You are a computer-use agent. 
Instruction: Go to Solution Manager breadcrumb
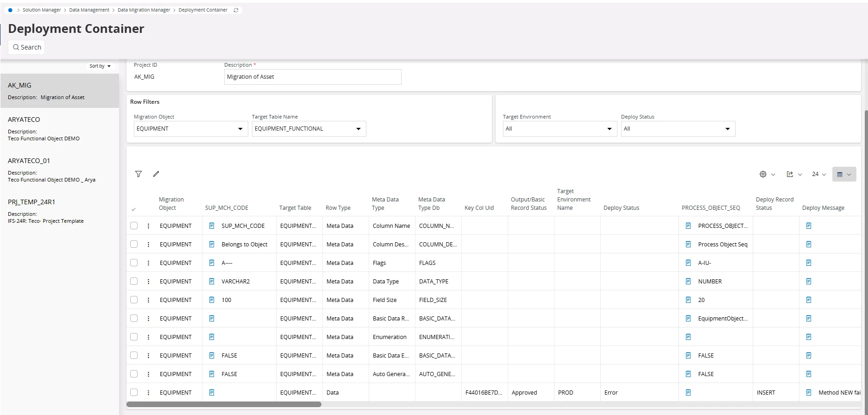(x=42, y=10)
